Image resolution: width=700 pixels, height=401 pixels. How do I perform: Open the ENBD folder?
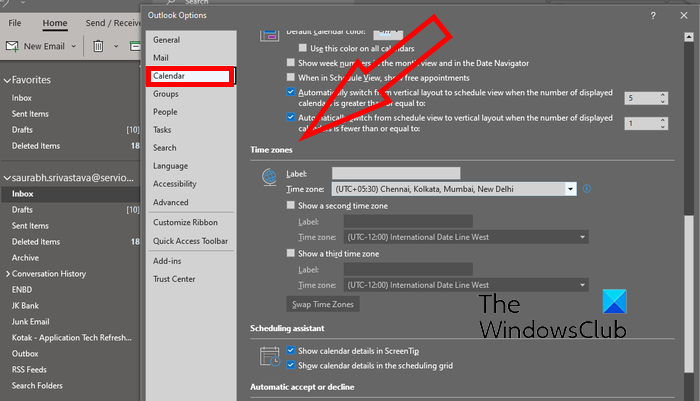21,290
